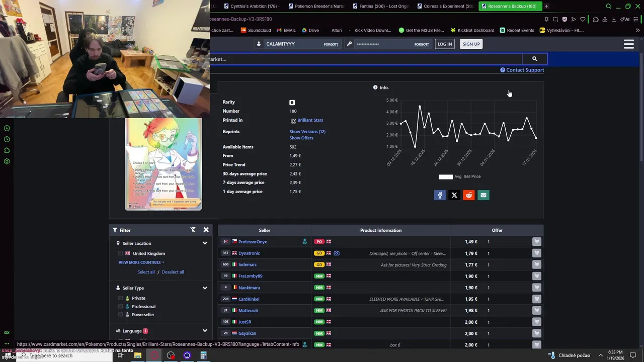The image size is (644, 362).
Task: Check the Professional seller type
Action: click(x=120, y=306)
